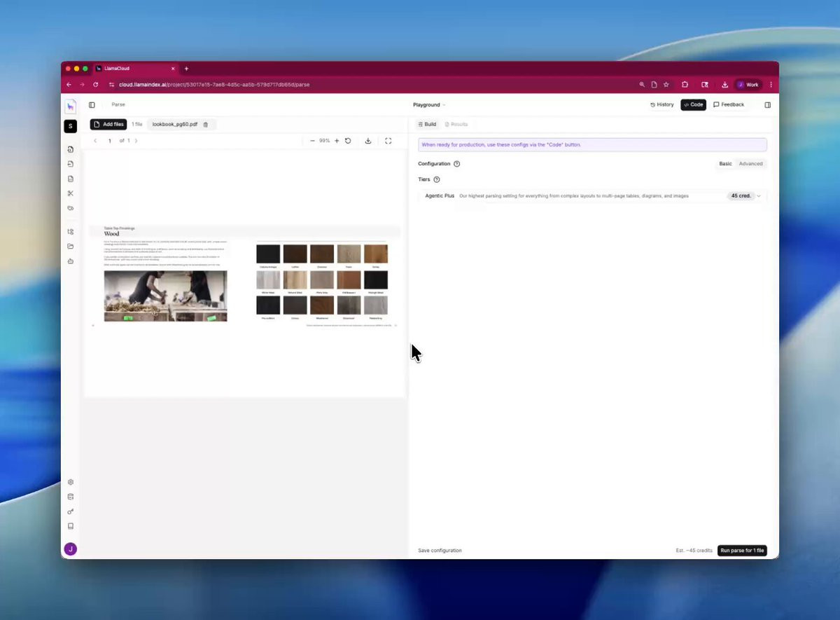The image size is (840, 620).
Task: Zoom out with the minus icon
Action: pos(312,141)
